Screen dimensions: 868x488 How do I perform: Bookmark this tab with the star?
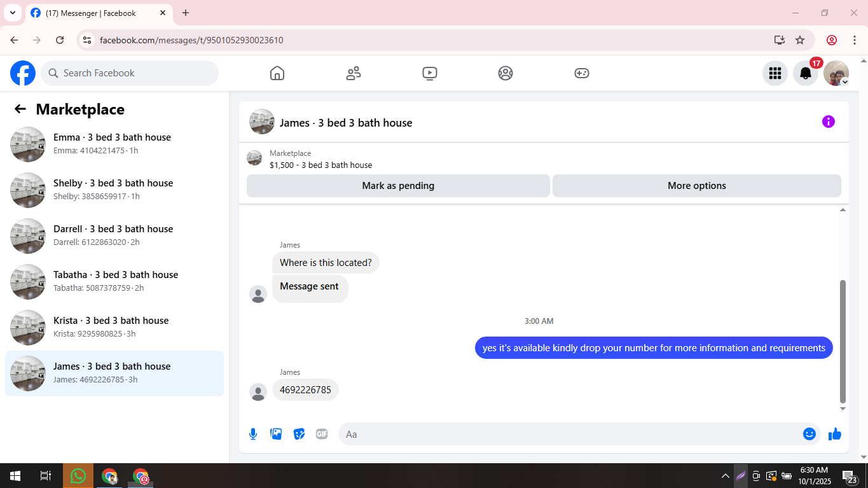[x=800, y=40]
